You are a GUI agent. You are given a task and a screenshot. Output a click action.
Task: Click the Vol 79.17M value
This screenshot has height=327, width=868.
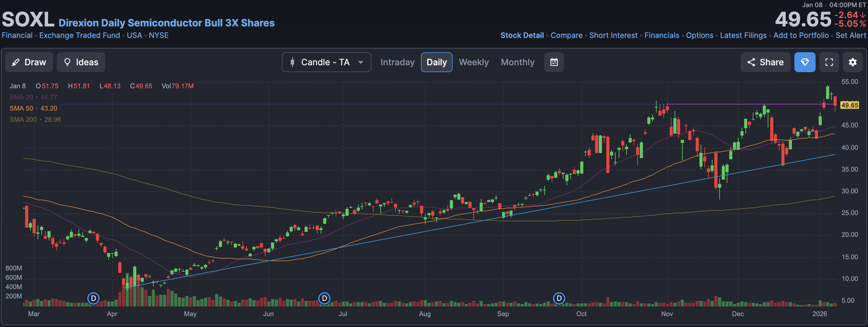(x=178, y=86)
